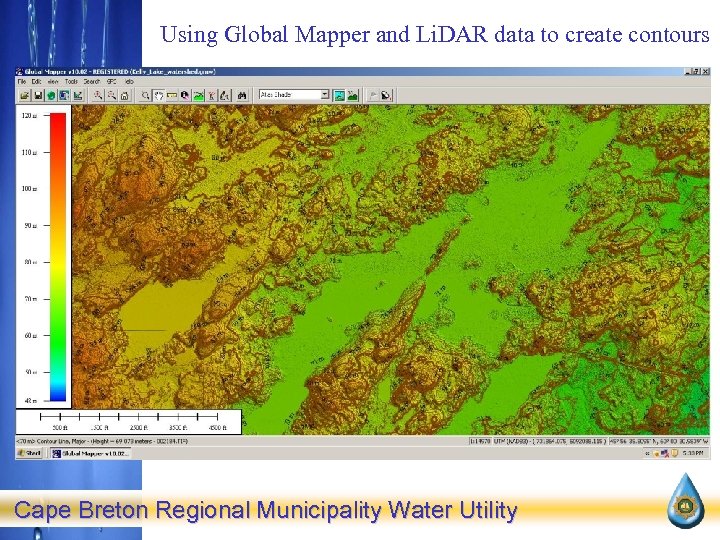Click the Full View home icon
Screen dimensions: 720x540
124,96
